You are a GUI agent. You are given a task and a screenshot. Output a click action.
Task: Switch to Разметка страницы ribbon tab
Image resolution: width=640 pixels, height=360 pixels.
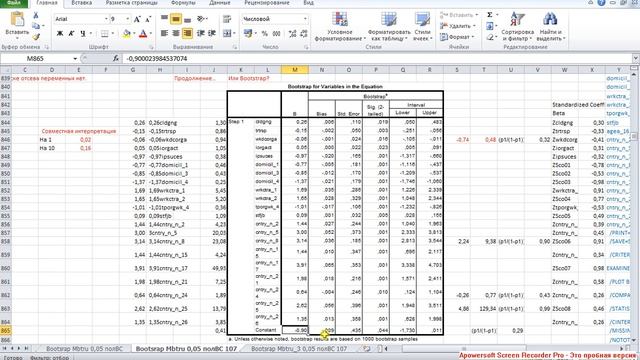click(x=131, y=3)
